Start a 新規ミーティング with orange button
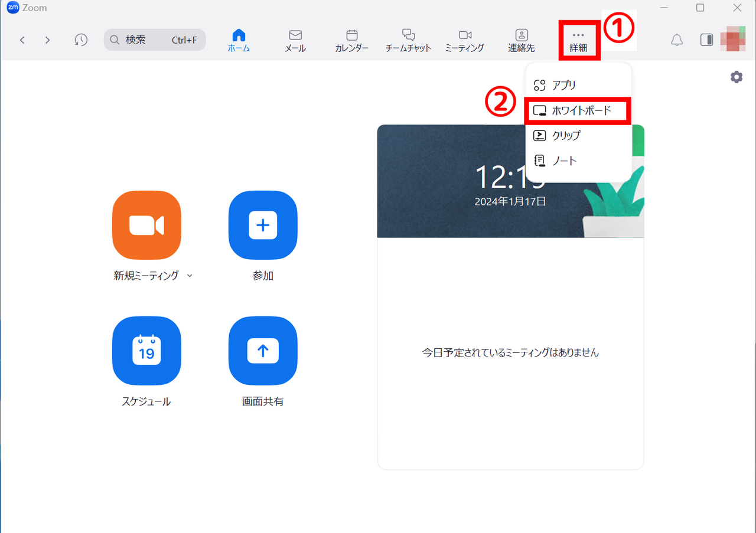The width and height of the screenshot is (756, 533). (146, 225)
